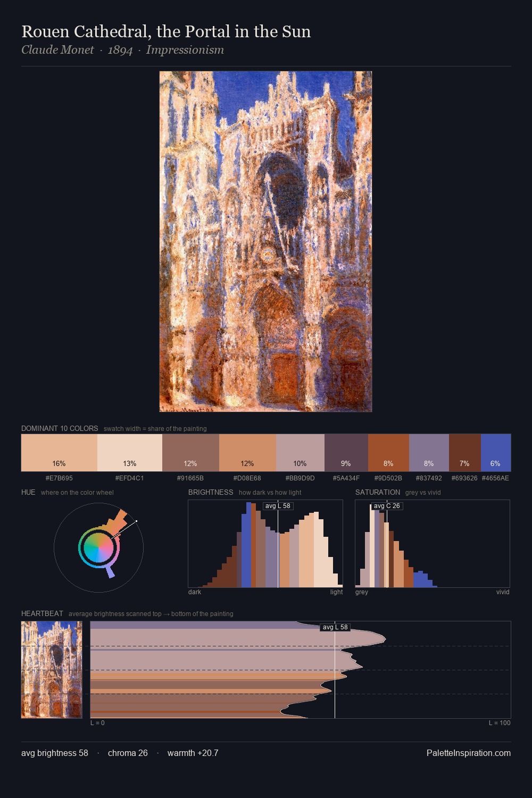Choose the #D08E68 orange-tan swatch
The width and height of the screenshot is (532, 798).
[x=247, y=453]
